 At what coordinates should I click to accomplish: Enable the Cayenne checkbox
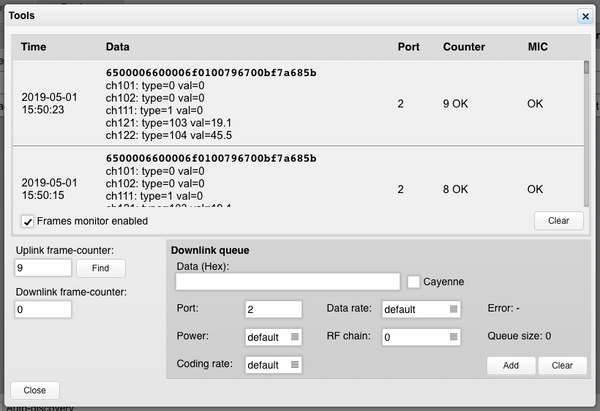tap(413, 282)
